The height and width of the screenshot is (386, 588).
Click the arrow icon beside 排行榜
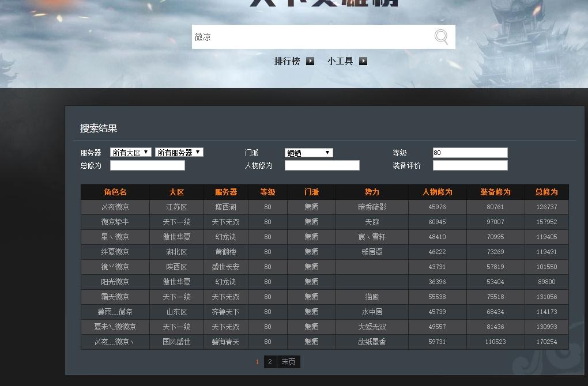310,61
